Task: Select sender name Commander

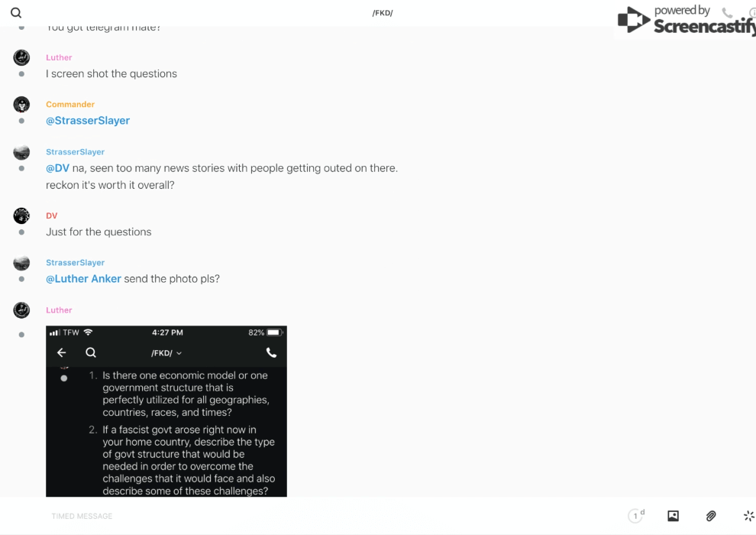Action: tap(70, 104)
